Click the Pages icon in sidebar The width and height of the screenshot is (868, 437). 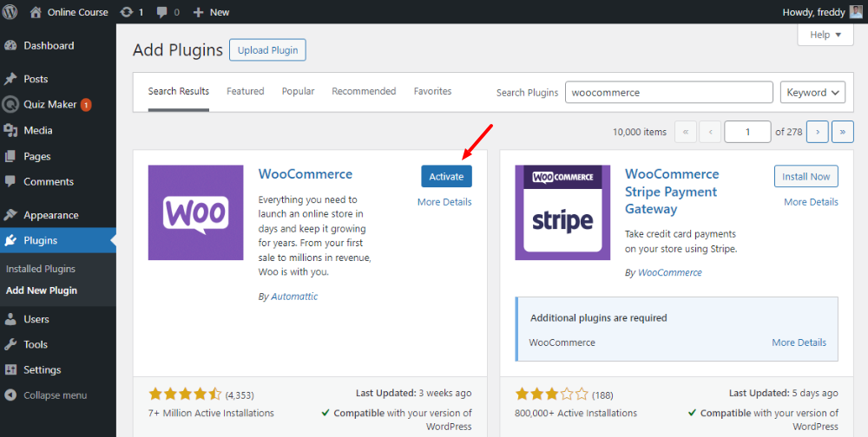pyautogui.click(x=10, y=157)
